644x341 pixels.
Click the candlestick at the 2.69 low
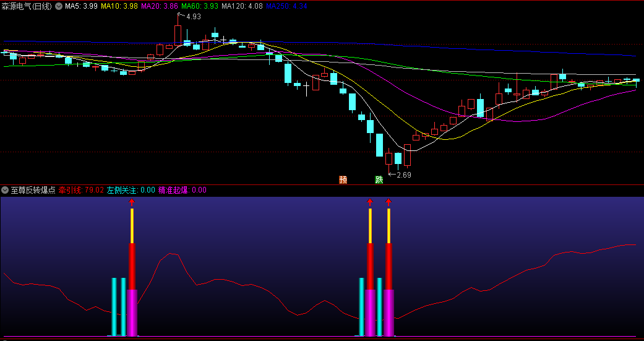(389, 160)
